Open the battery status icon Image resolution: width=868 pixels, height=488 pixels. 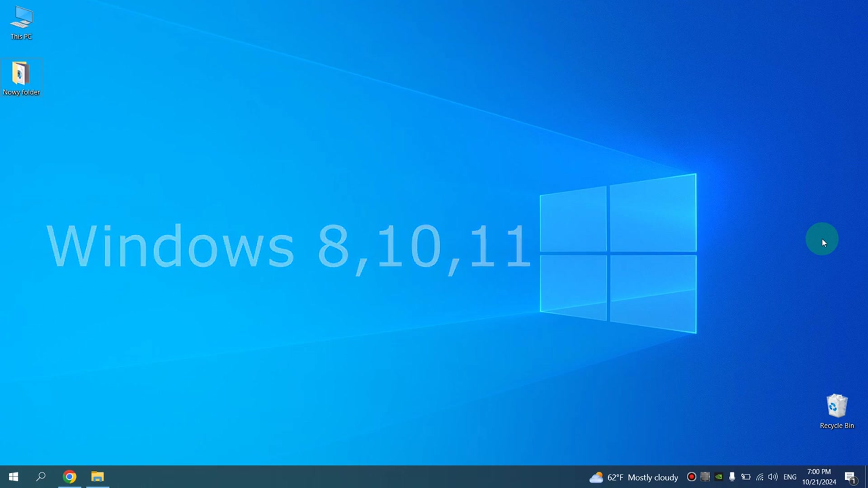746,477
